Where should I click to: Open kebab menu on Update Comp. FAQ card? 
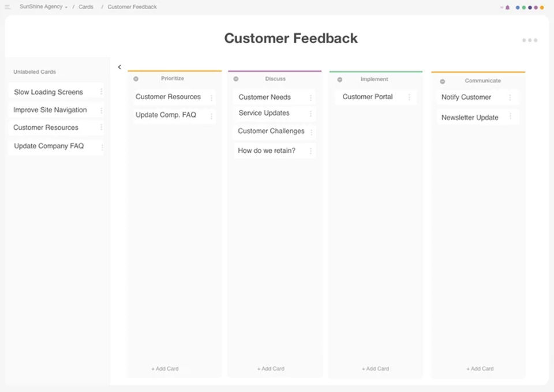211,116
